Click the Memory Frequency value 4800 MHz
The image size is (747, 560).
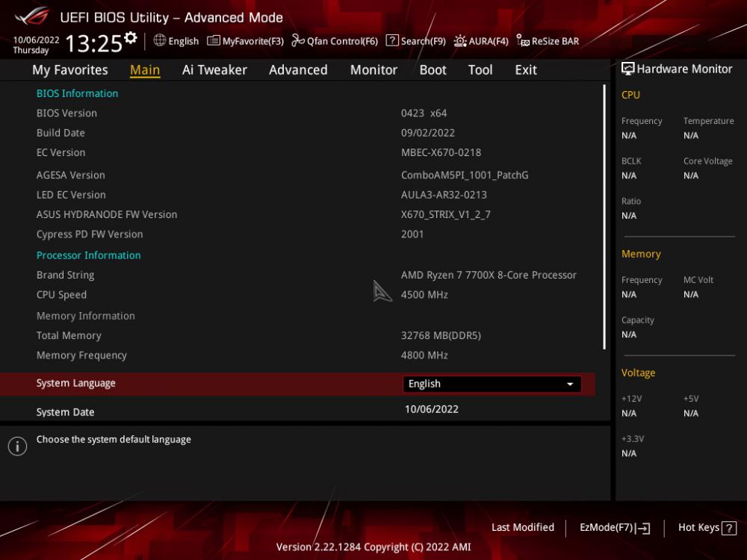424,355
